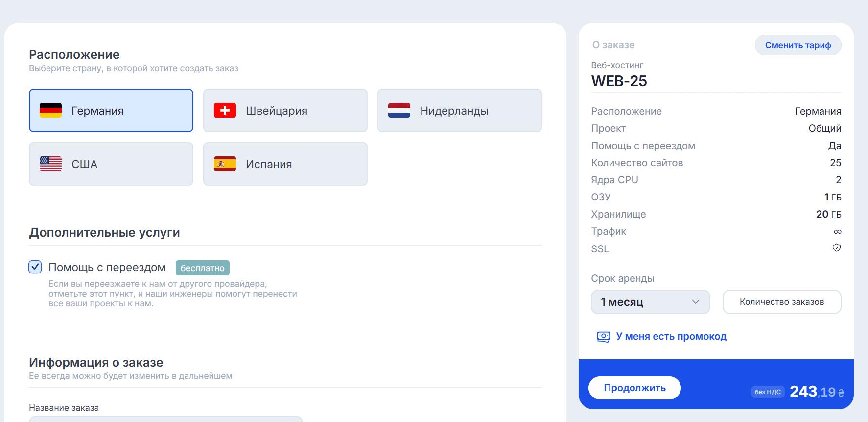Click the Switzerland flag icon

[x=225, y=110]
